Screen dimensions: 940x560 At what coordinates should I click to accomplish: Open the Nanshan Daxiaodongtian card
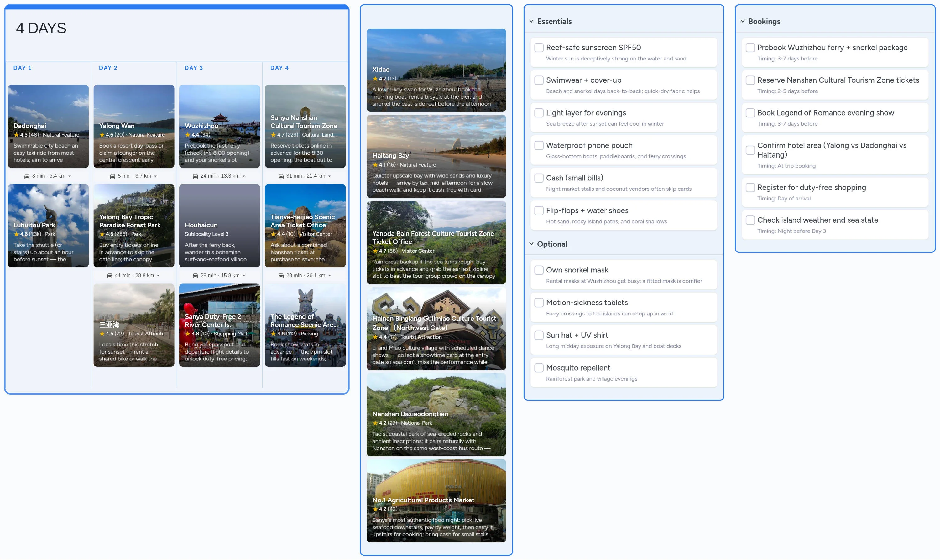(436, 415)
